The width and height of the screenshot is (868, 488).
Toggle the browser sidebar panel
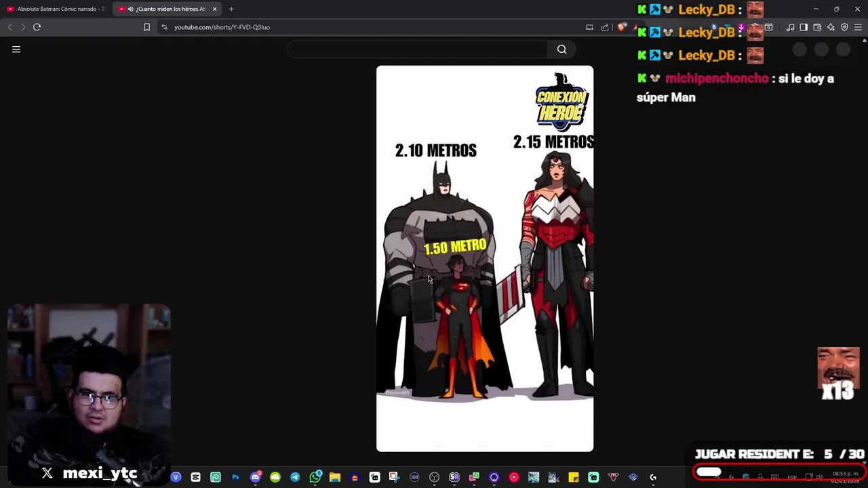pos(804,27)
